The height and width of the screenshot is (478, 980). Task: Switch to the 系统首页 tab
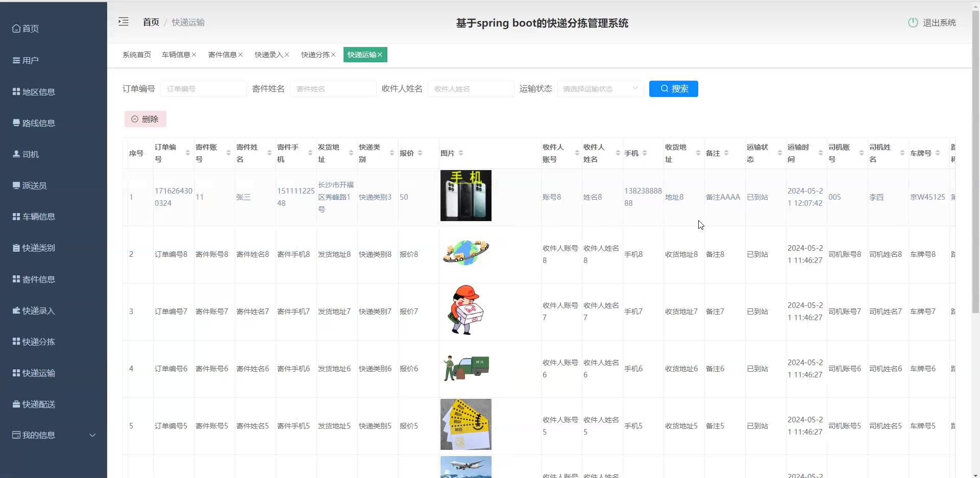[137, 55]
